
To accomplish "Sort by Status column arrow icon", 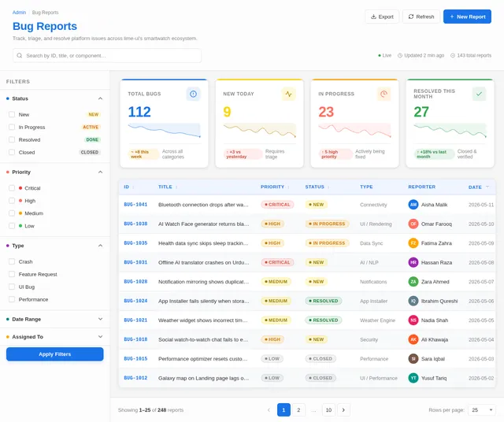I will point(328,187).
